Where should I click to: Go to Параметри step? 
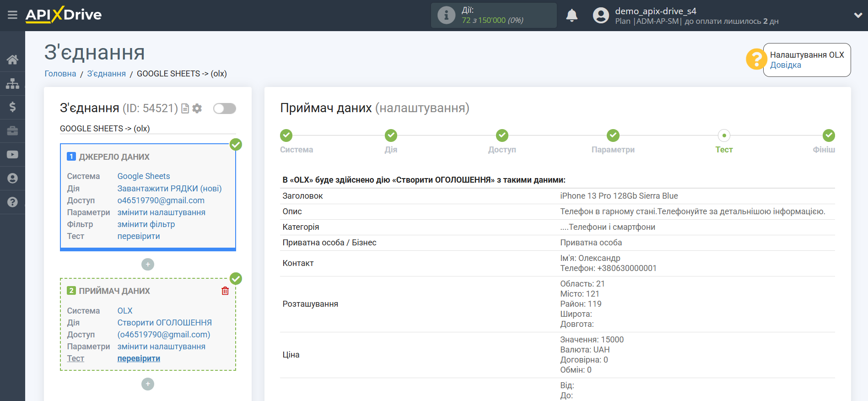[x=613, y=135]
